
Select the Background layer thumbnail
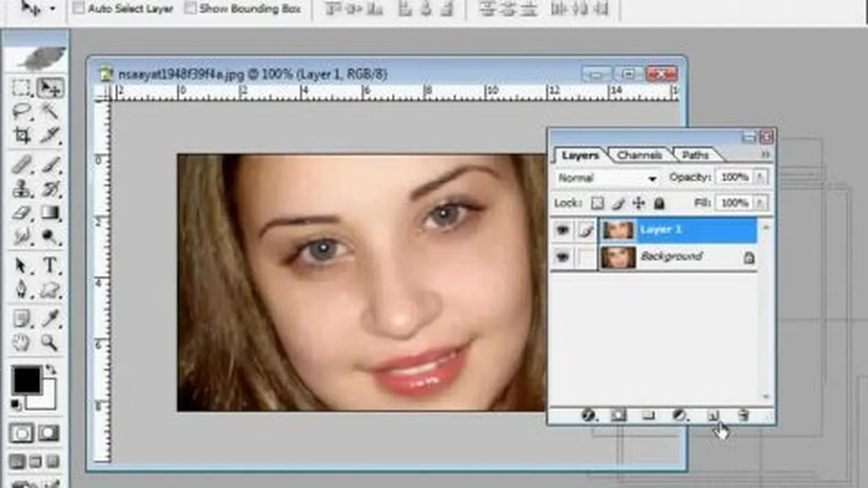618,257
